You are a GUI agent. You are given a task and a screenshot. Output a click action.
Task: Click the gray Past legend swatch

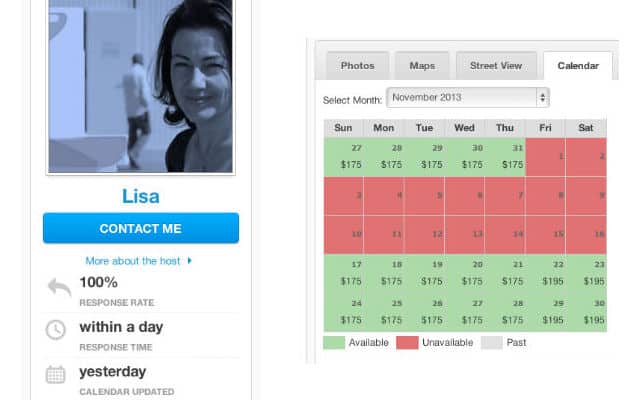[x=491, y=342]
